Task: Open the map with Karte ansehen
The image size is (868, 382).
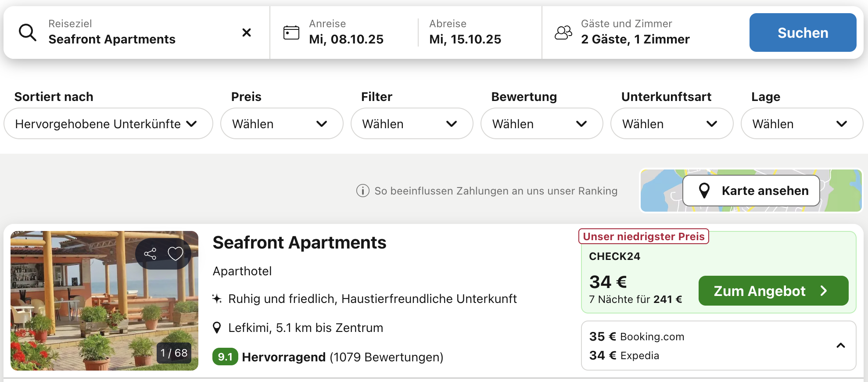Action: (751, 191)
